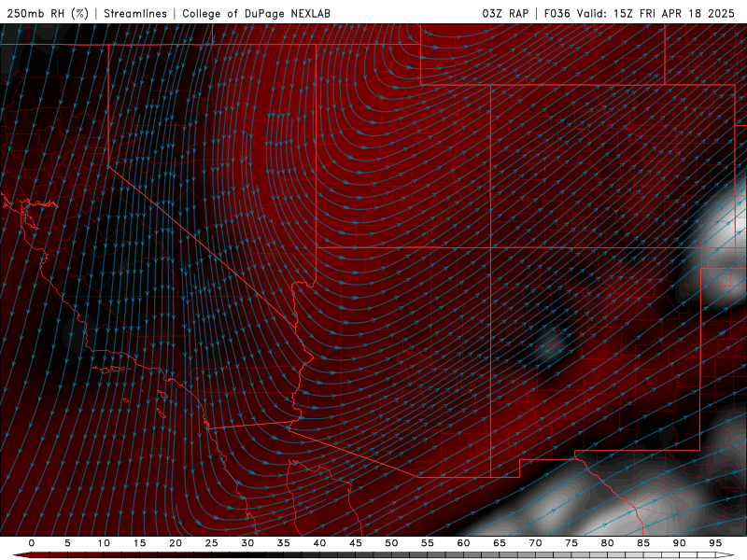Click the "F036" forecast hour text
The width and height of the screenshot is (747, 560).
pyautogui.click(x=557, y=13)
